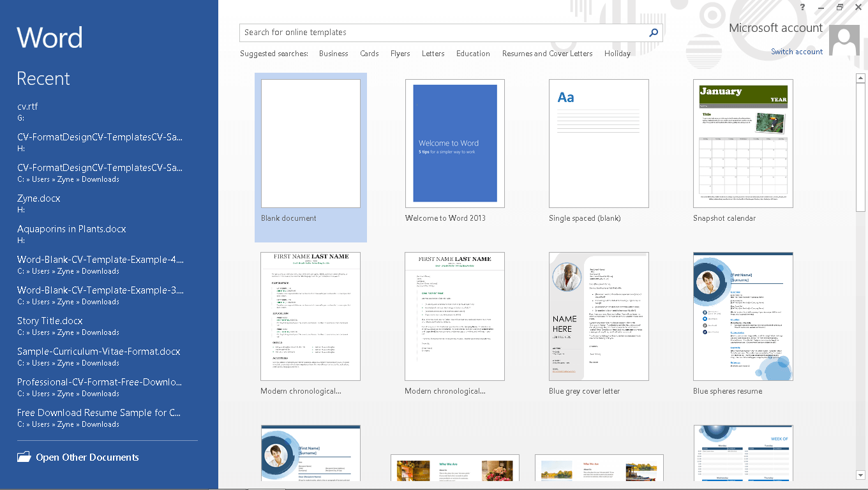The width and height of the screenshot is (868, 490).
Task: Click the Week Of planner template thumbnail
Action: point(743,453)
